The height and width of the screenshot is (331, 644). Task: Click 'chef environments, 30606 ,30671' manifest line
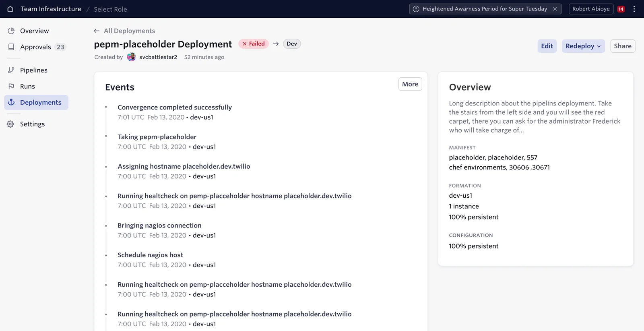500,167
